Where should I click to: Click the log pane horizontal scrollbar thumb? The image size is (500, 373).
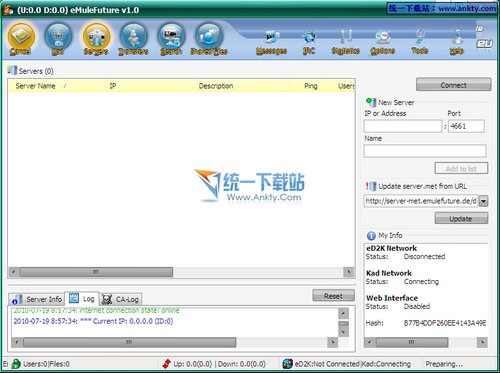129,342
